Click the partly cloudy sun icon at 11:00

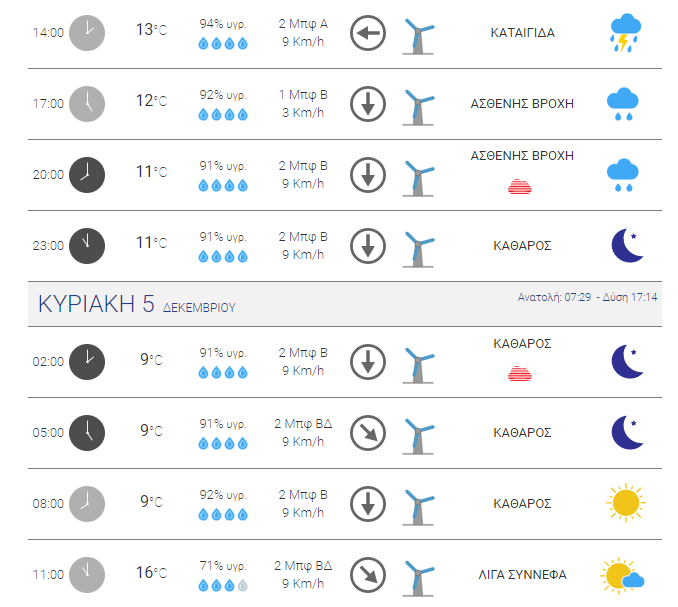click(x=622, y=575)
